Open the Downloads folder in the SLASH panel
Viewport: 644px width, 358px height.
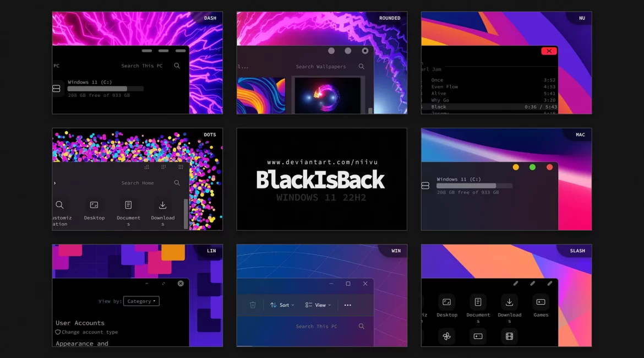(509, 302)
